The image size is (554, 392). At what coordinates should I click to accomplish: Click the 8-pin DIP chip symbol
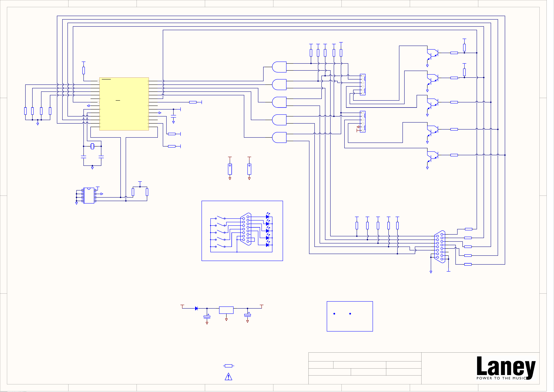[x=89, y=195]
